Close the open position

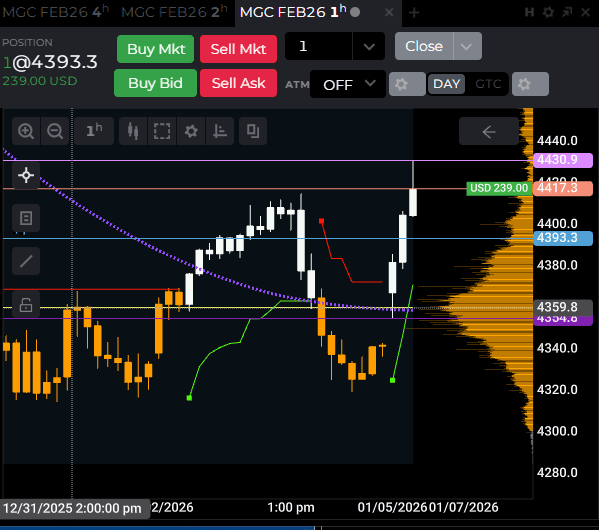[x=424, y=46]
